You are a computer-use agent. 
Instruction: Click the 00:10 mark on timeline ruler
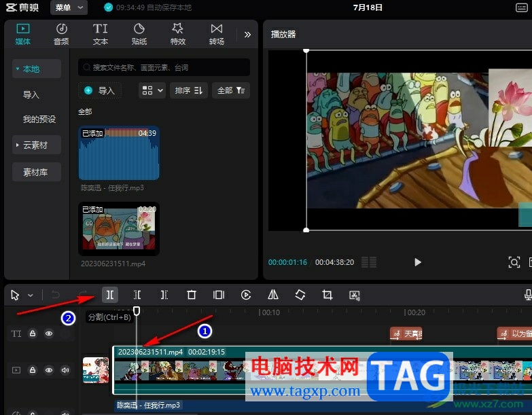click(270, 312)
